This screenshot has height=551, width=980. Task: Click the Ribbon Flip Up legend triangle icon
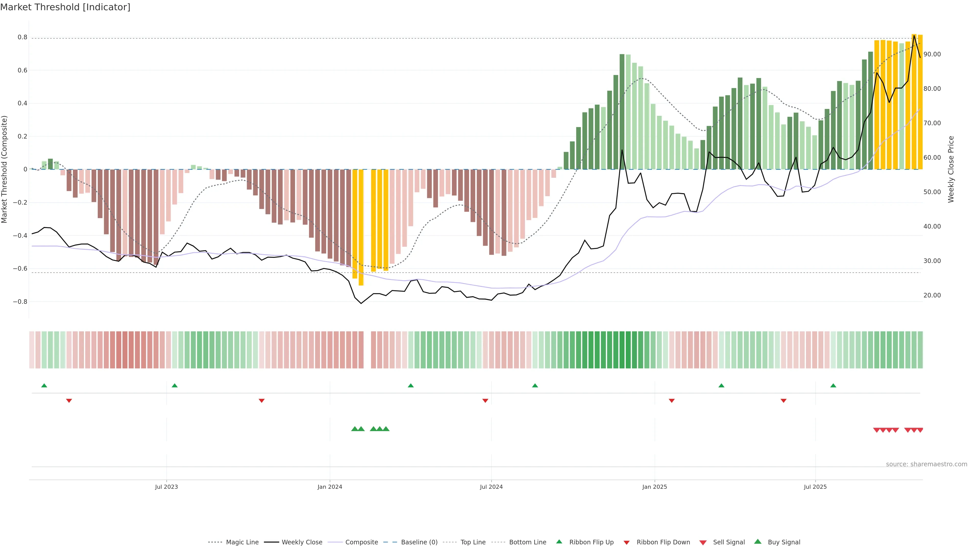559,542
